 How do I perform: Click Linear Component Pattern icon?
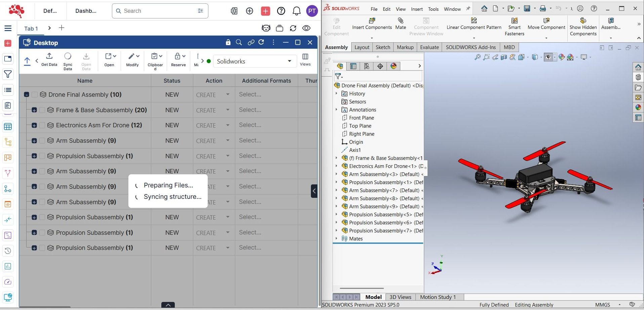coord(474,21)
